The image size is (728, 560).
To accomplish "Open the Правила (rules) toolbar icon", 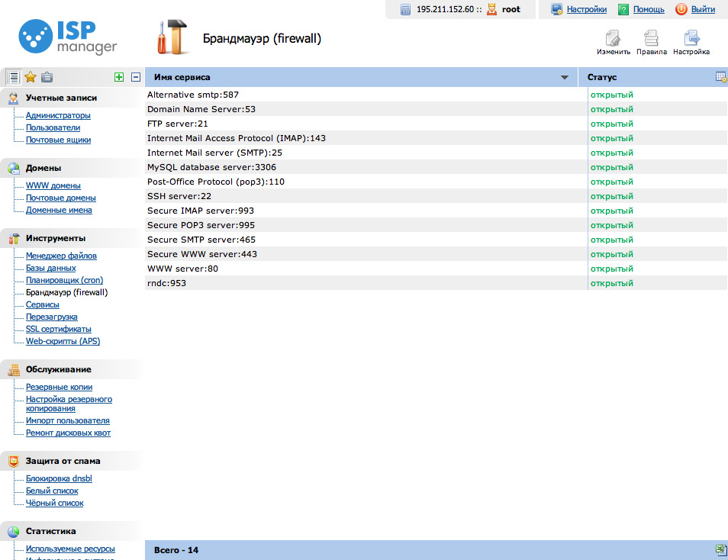I will [652, 40].
